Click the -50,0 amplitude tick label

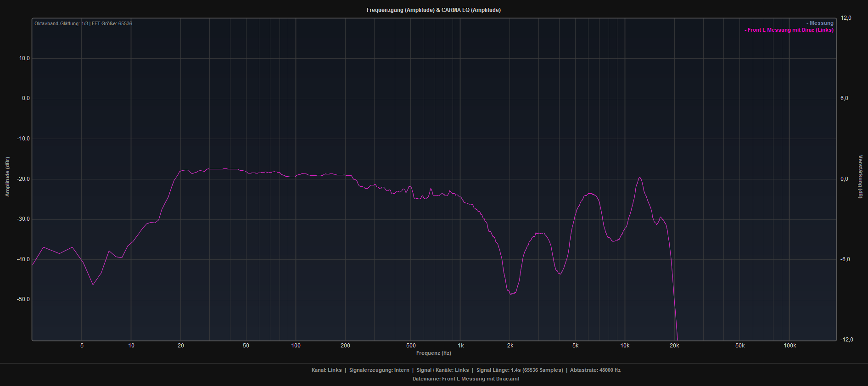click(x=23, y=299)
